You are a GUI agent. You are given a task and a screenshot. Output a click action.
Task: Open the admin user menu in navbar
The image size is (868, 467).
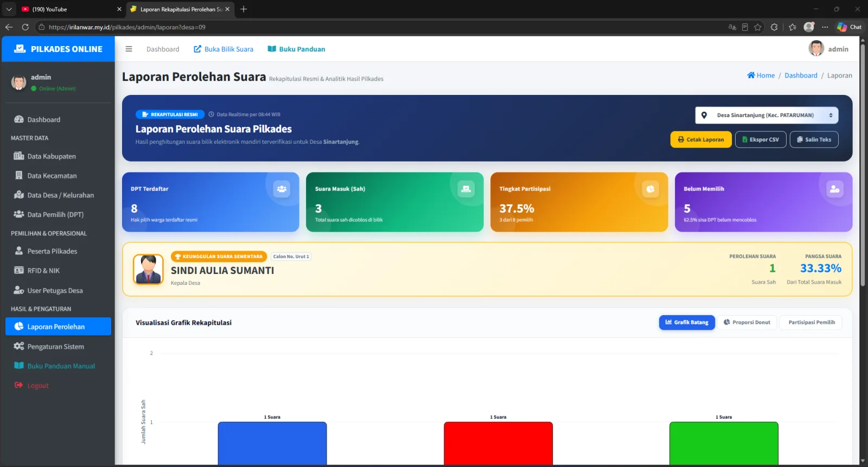(x=828, y=49)
